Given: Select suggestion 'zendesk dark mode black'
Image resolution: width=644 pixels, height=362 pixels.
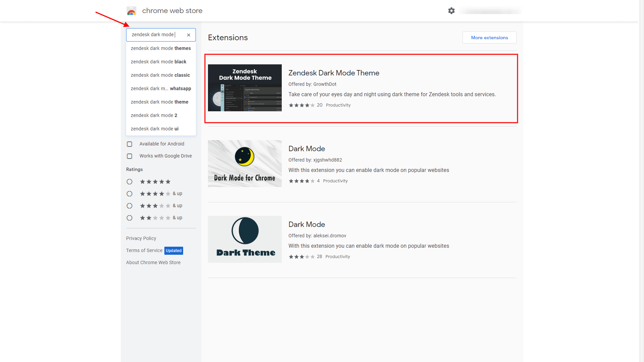Looking at the screenshot, I should [x=161, y=62].
